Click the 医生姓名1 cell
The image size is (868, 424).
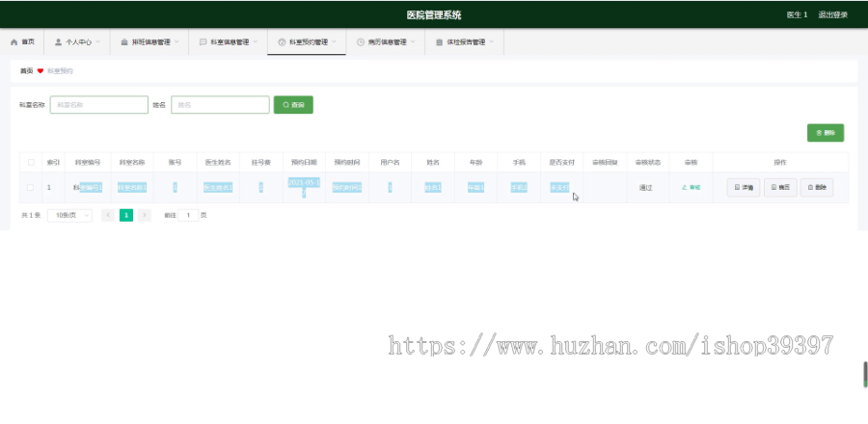tap(218, 187)
